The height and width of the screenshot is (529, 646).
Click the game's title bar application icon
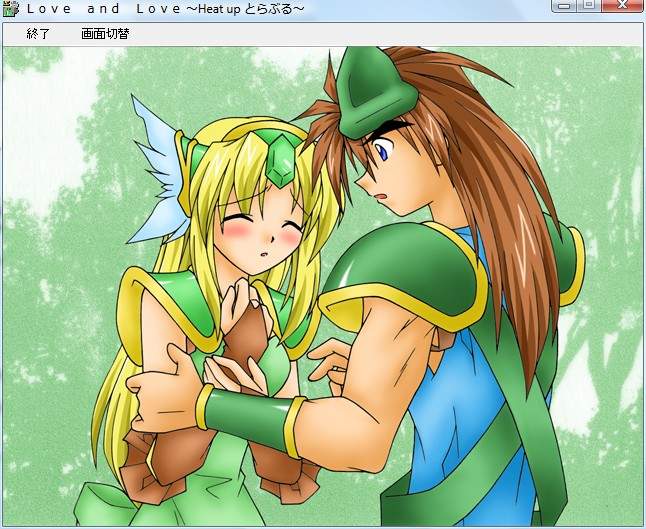coord(11,9)
